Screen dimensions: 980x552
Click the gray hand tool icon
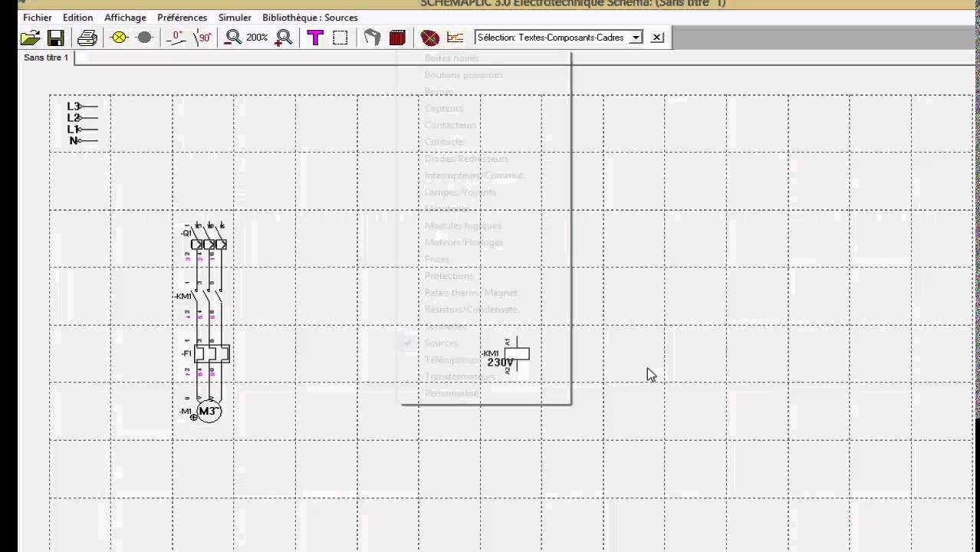(372, 38)
